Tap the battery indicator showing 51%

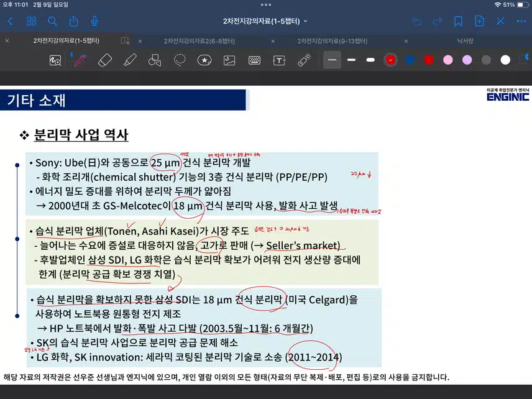516,5
